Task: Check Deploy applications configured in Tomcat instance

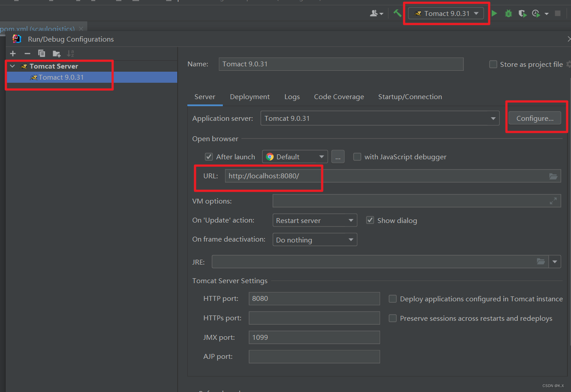Action: (392, 299)
